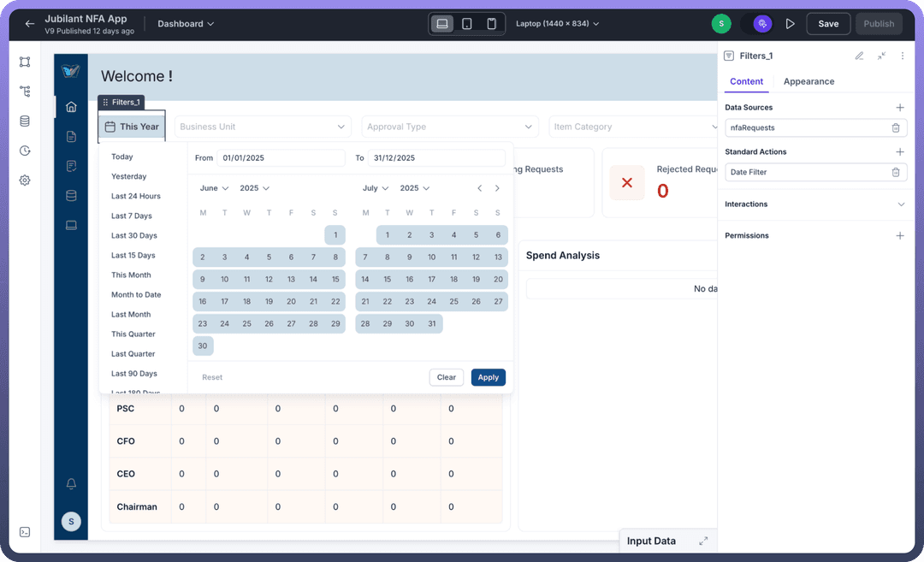This screenshot has width=924, height=562.
Task: Click the play preview icon
Action: tap(791, 24)
